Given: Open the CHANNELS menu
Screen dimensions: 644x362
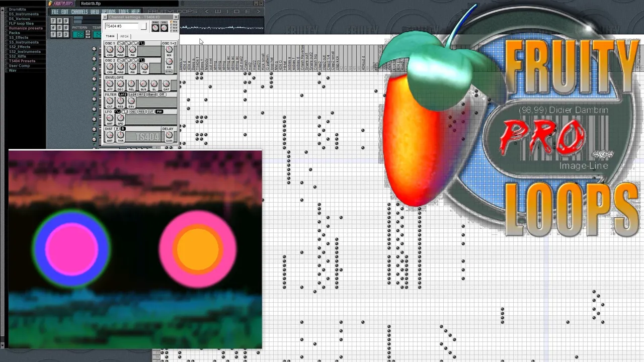Looking at the screenshot, I should (79, 12).
